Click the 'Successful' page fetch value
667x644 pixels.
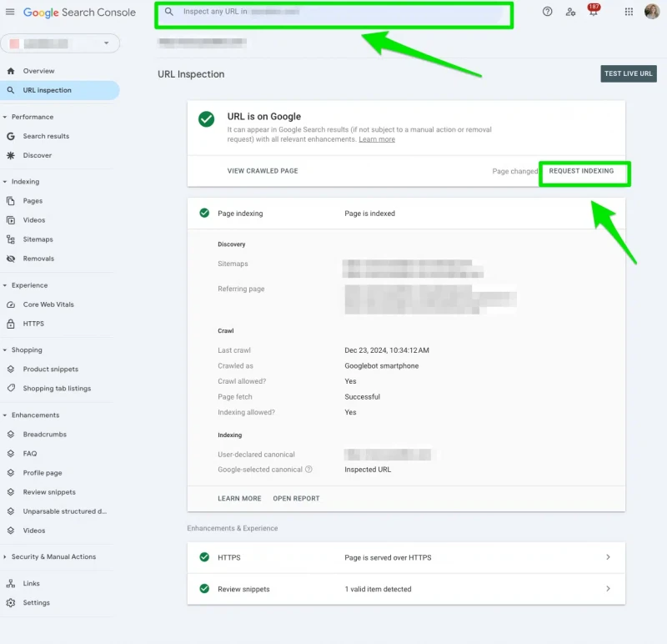362,397
